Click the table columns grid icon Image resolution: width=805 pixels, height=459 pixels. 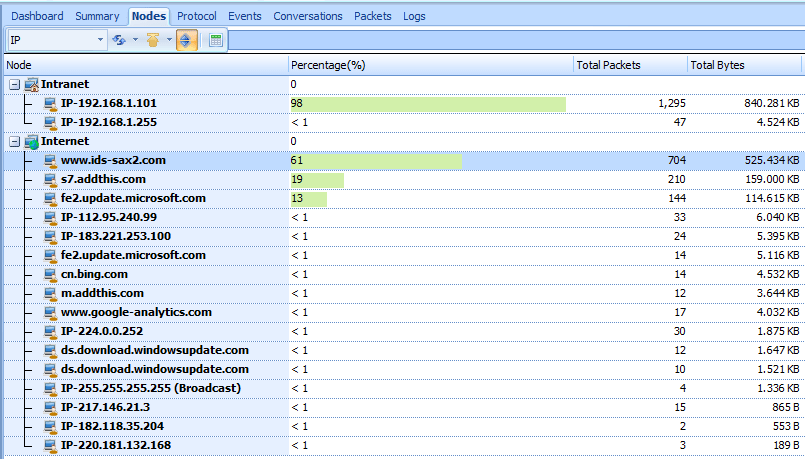click(x=216, y=40)
